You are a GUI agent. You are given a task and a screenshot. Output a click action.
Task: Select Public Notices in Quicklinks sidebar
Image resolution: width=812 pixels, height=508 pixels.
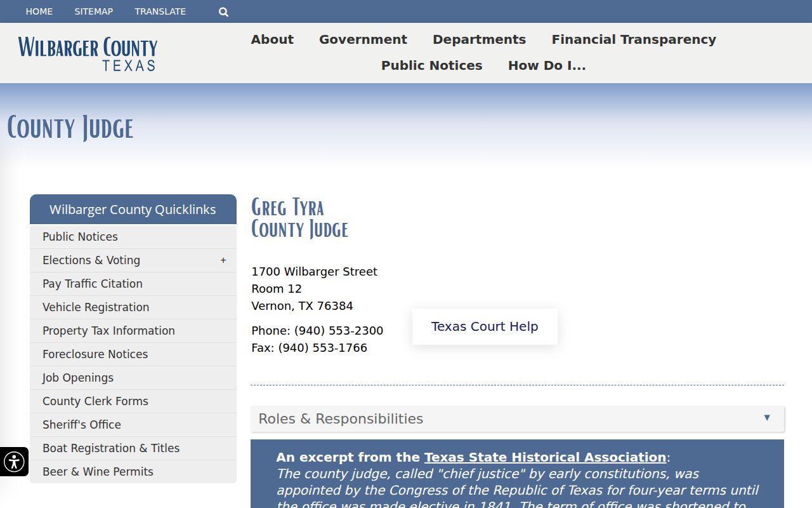(x=133, y=237)
